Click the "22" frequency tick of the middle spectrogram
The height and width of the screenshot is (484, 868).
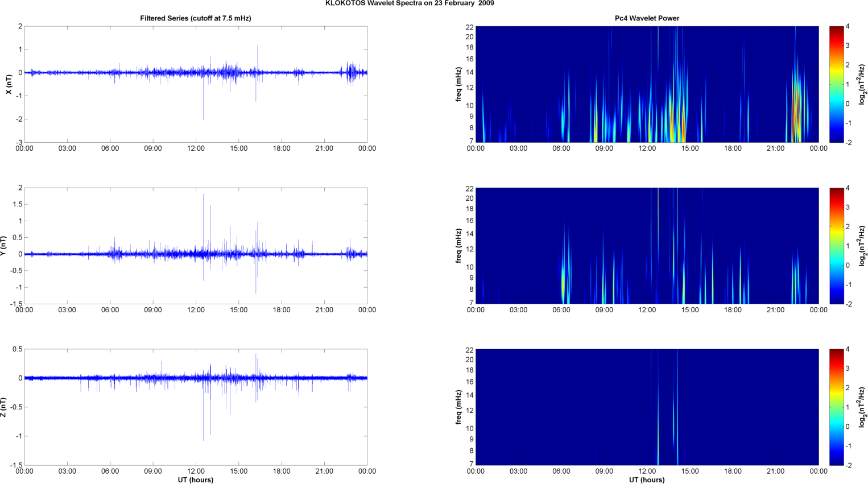click(470, 189)
